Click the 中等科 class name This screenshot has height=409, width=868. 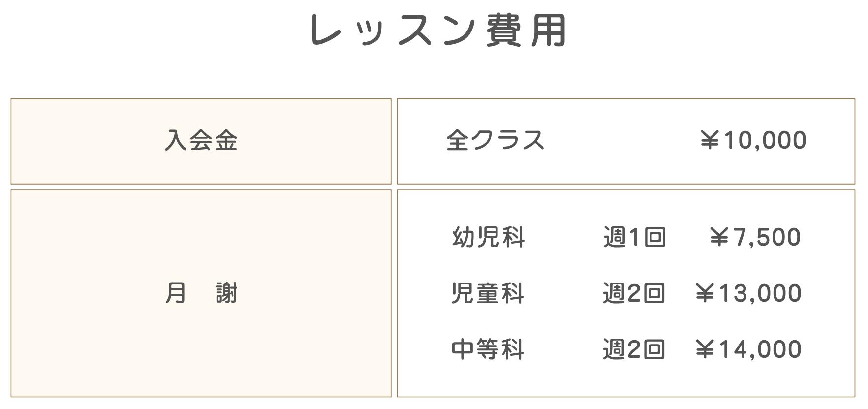(x=488, y=349)
